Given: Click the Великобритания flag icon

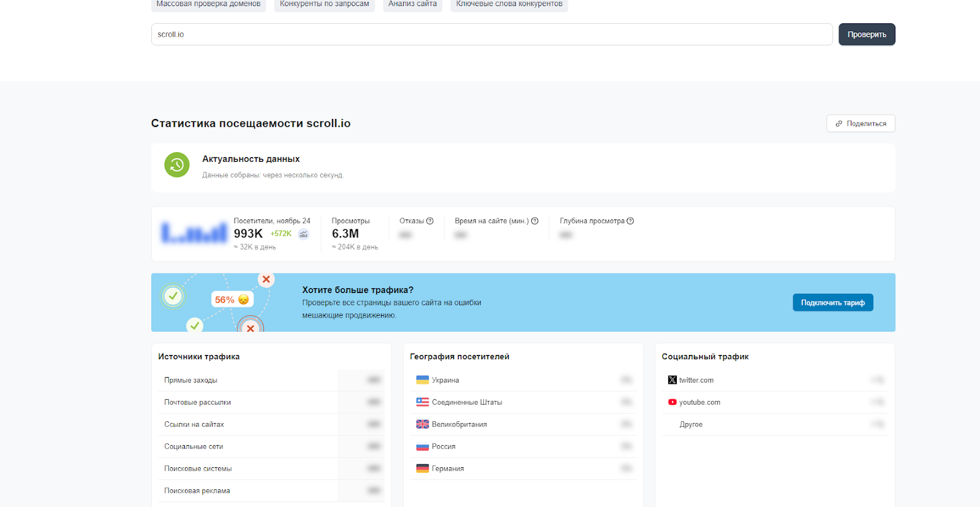Looking at the screenshot, I should point(423,424).
